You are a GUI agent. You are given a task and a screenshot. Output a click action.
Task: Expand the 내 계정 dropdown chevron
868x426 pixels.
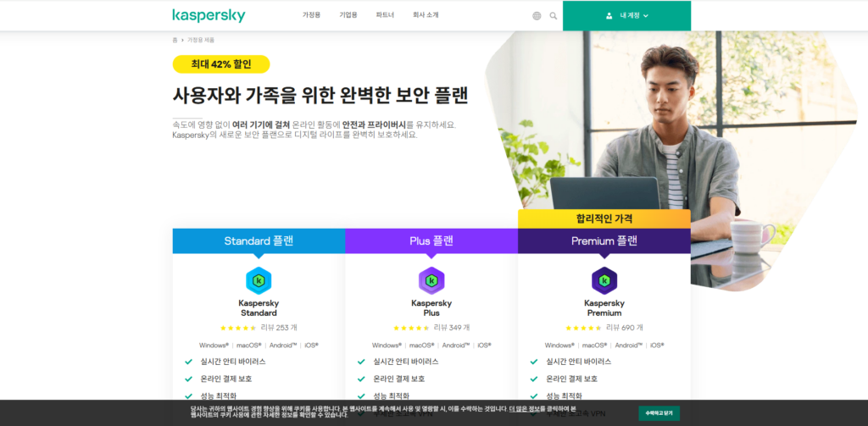tap(645, 16)
